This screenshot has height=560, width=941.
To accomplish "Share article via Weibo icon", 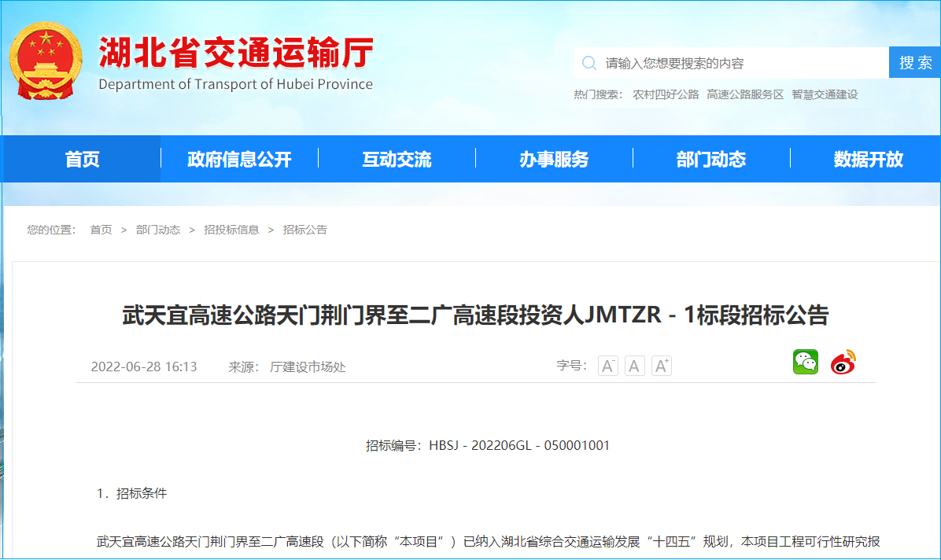I will (843, 363).
